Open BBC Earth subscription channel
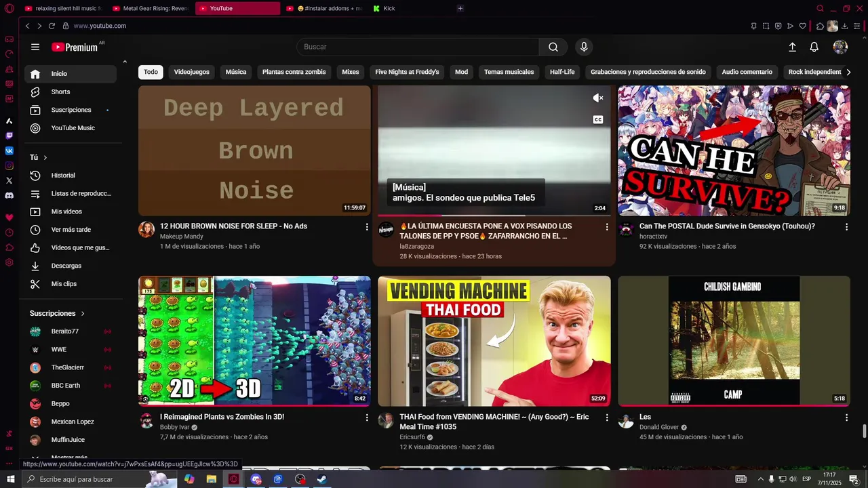The image size is (868, 488). click(71, 386)
